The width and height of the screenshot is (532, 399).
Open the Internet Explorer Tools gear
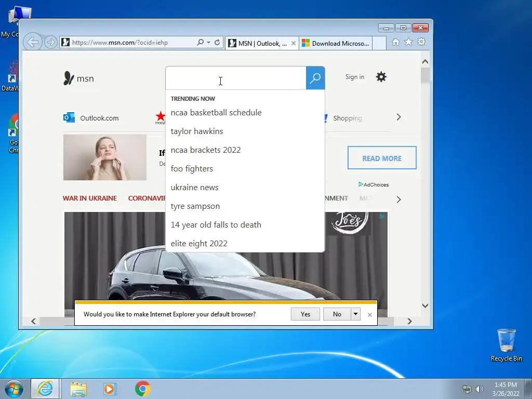421,42
